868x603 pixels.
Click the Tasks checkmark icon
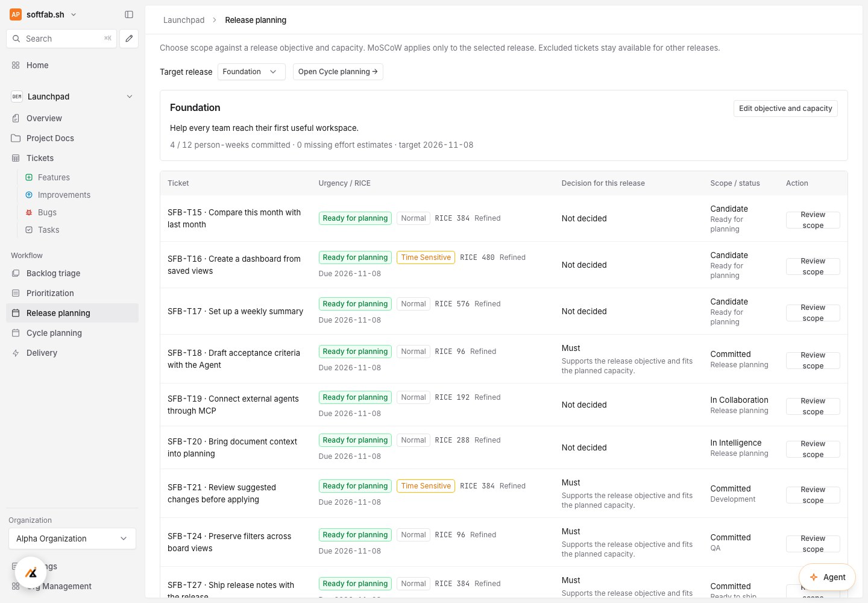point(29,230)
